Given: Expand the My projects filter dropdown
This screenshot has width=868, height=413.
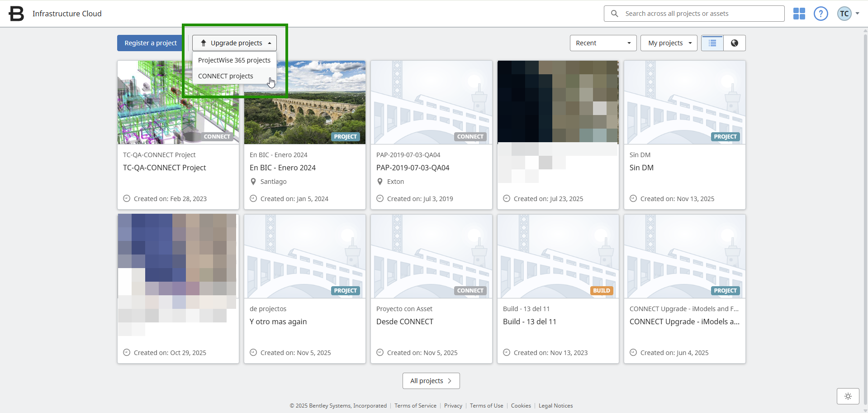Looking at the screenshot, I should tap(669, 43).
